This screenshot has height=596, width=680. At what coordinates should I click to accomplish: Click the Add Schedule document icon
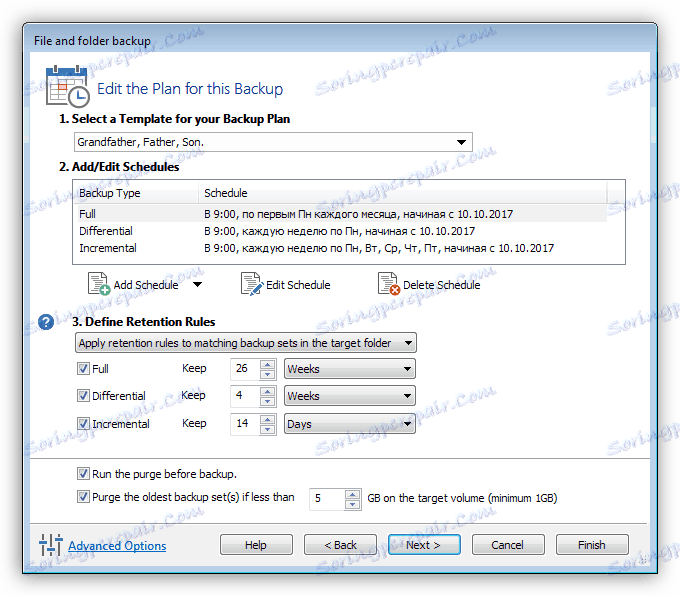click(x=98, y=284)
